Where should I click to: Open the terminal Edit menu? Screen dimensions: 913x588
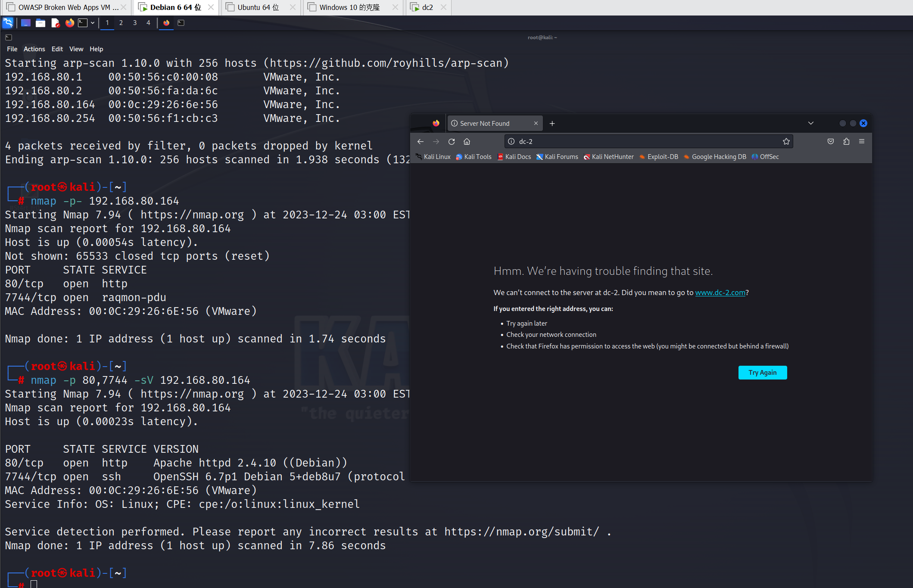pos(57,49)
